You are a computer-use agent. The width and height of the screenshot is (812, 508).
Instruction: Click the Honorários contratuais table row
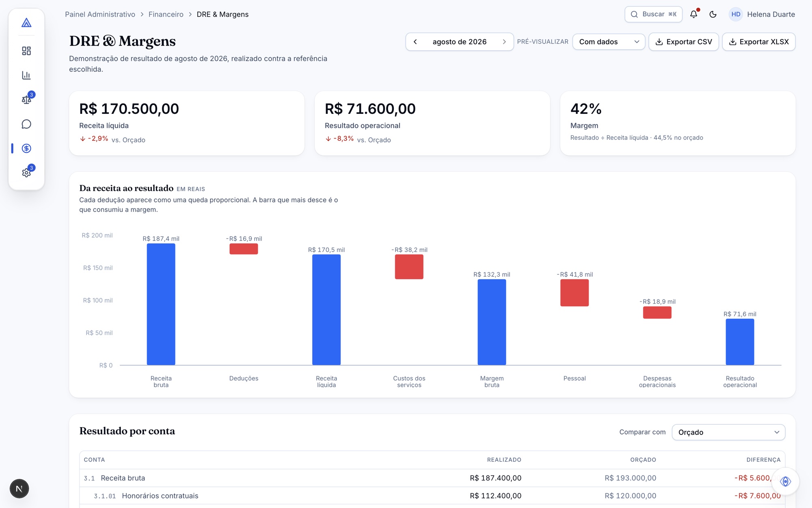pyautogui.click(x=432, y=496)
